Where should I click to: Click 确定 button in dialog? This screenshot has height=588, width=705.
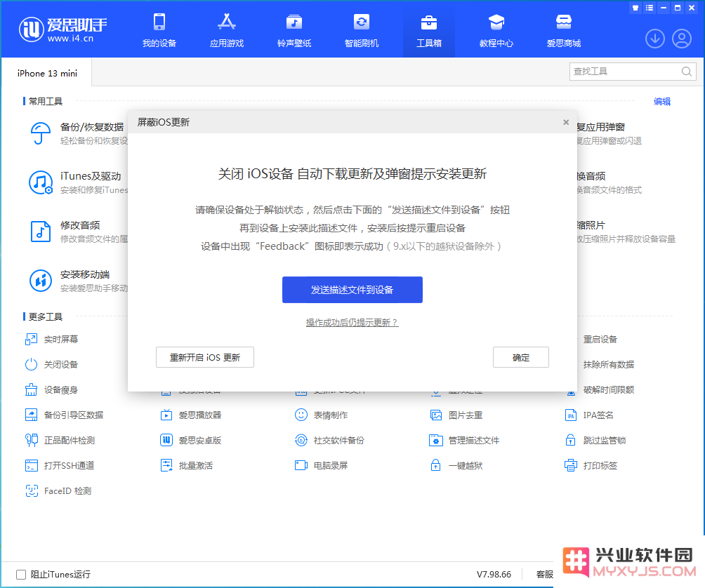pos(520,357)
